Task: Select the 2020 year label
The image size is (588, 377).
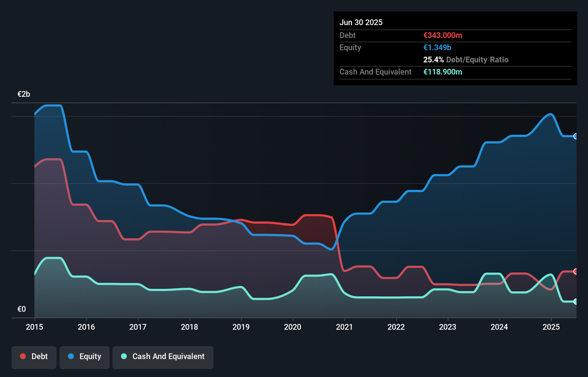Action: coord(293,327)
